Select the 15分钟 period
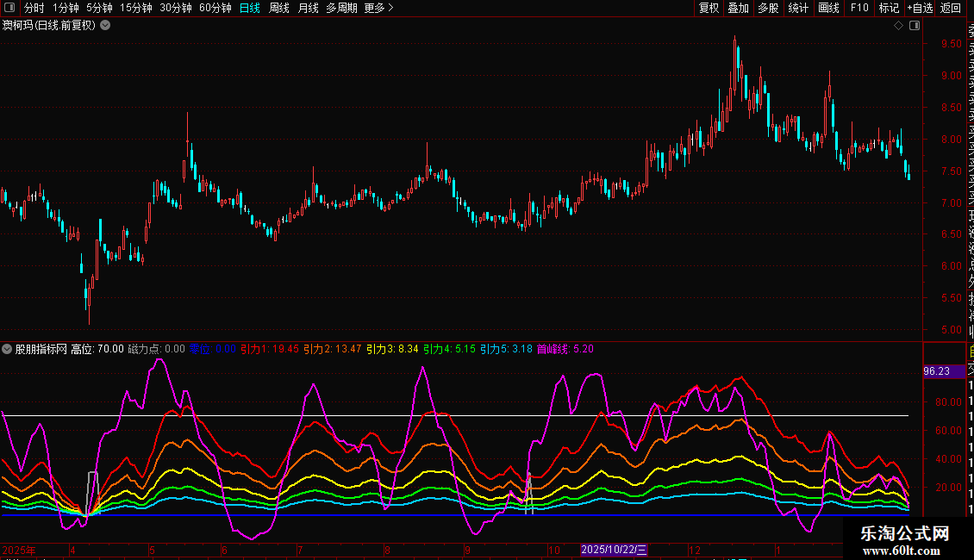This screenshot has width=974, height=560. click(136, 8)
